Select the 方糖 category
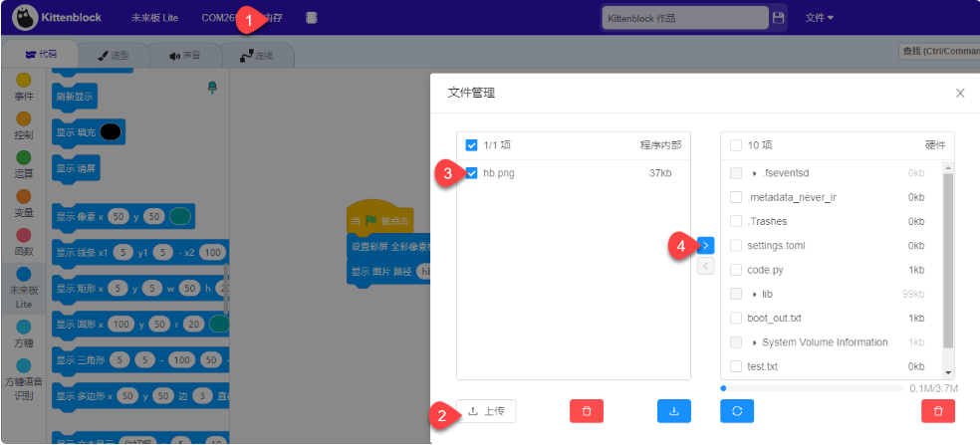This screenshot has width=980, height=445. point(23,334)
